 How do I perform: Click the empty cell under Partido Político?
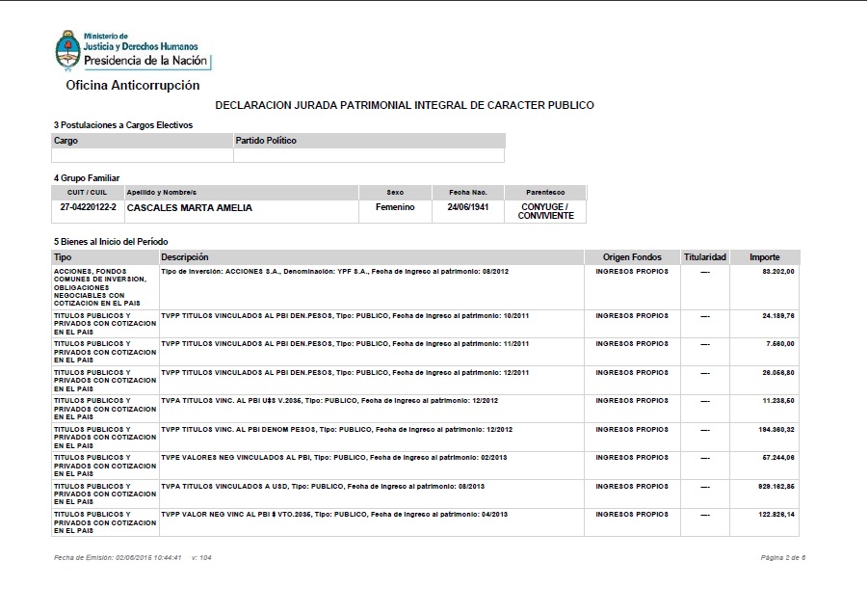pos(368,155)
